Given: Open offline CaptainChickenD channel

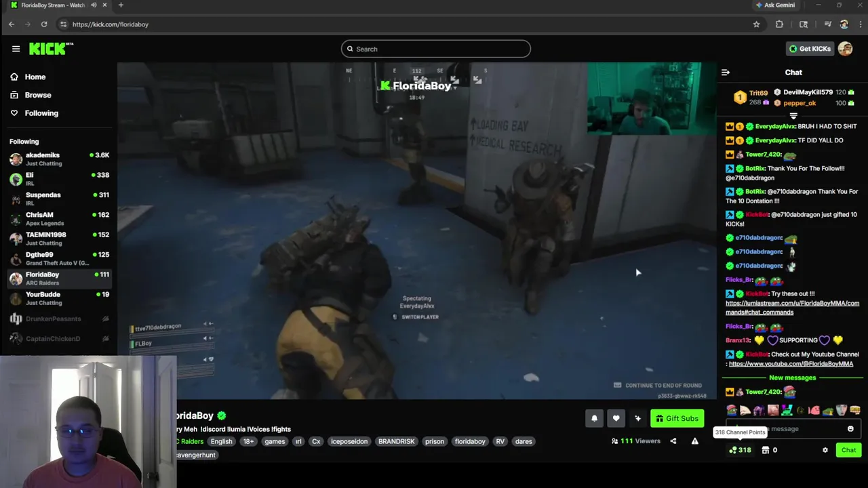Looking at the screenshot, I should 59,338.
